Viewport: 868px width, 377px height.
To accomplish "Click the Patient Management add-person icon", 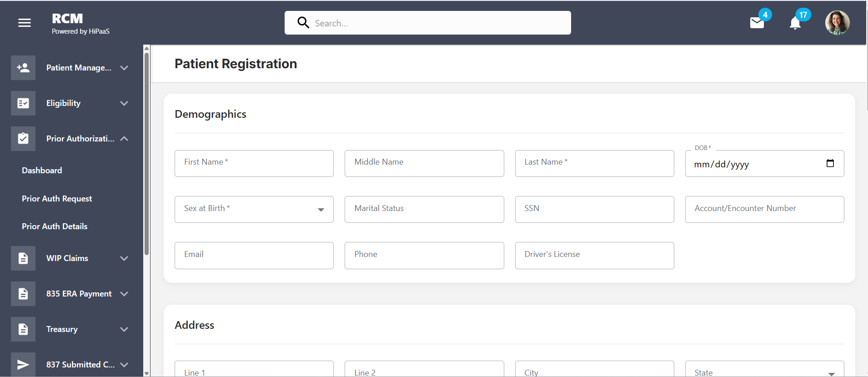I will click(x=23, y=68).
